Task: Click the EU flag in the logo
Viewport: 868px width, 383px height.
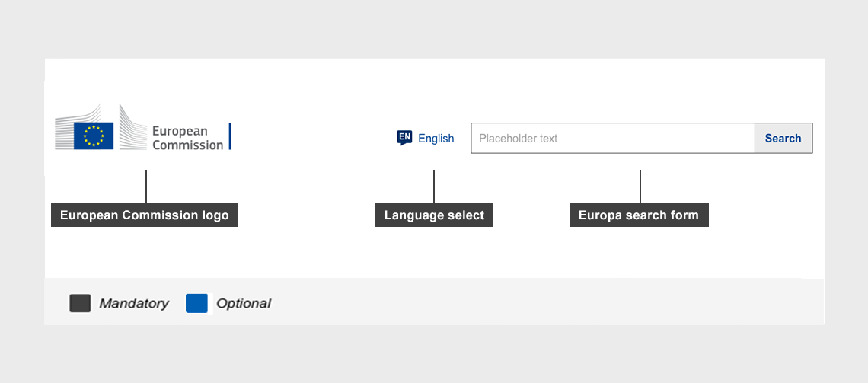Action: coord(94,136)
